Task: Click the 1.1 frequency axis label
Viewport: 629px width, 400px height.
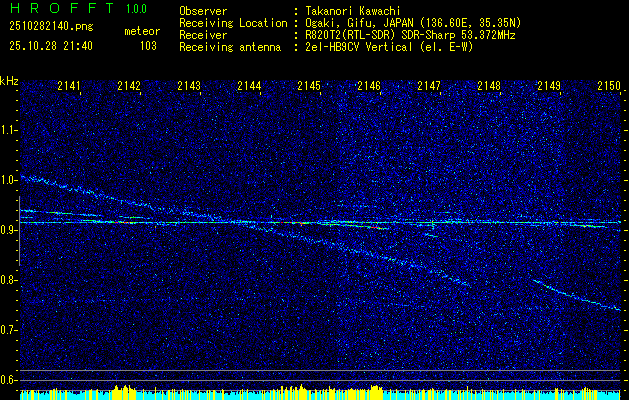Action: pyautogui.click(x=7, y=130)
